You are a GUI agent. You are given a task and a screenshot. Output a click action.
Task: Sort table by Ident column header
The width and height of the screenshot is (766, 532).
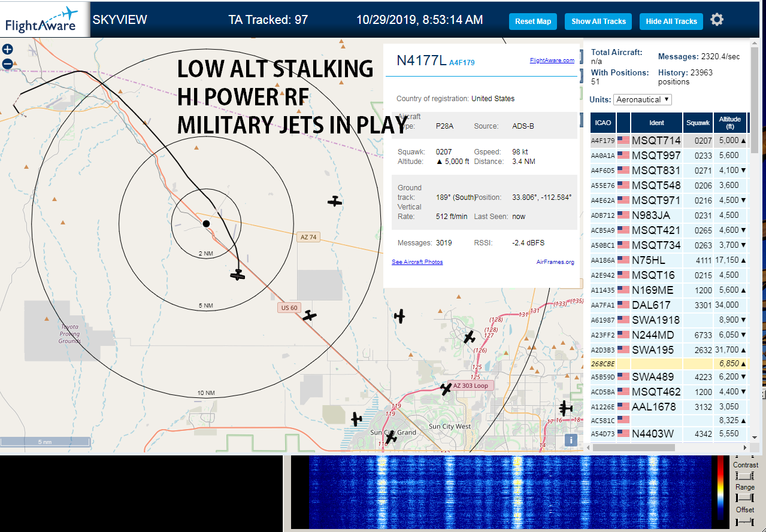coord(657,123)
